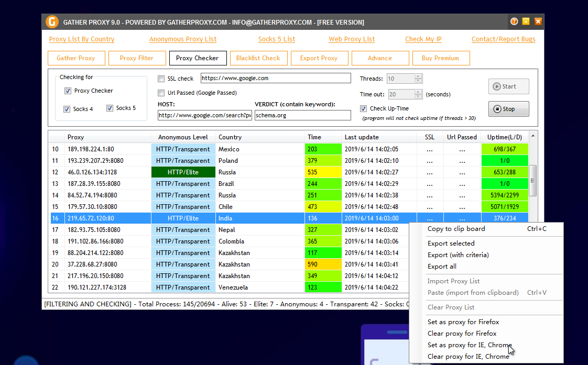Click the VERDICT keyword input field
Image resolution: width=588 pixels, height=365 pixels.
pyautogui.click(x=302, y=115)
